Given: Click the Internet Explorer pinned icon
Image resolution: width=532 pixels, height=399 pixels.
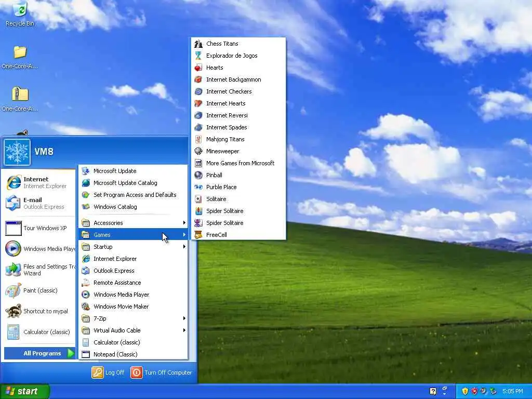Looking at the screenshot, I should [14, 182].
